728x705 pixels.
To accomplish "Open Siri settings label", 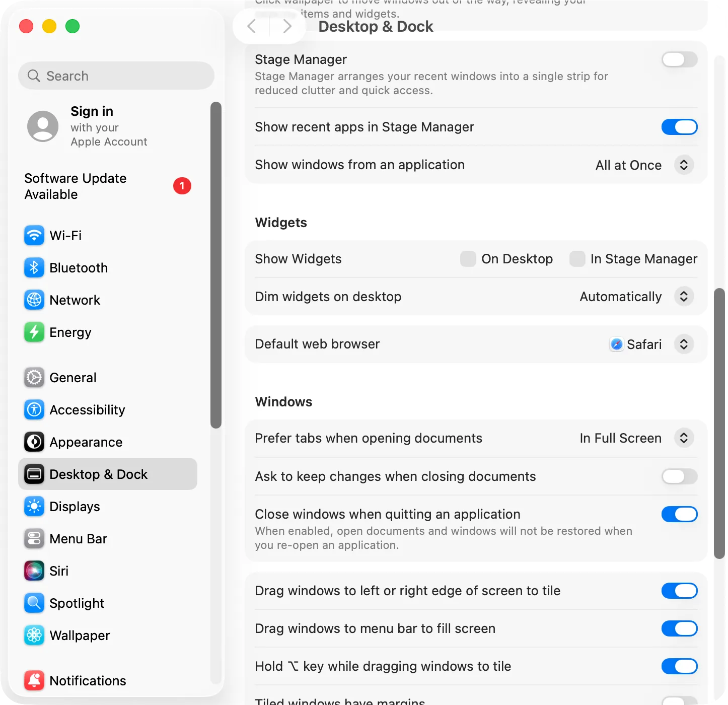I will pyautogui.click(x=59, y=571).
